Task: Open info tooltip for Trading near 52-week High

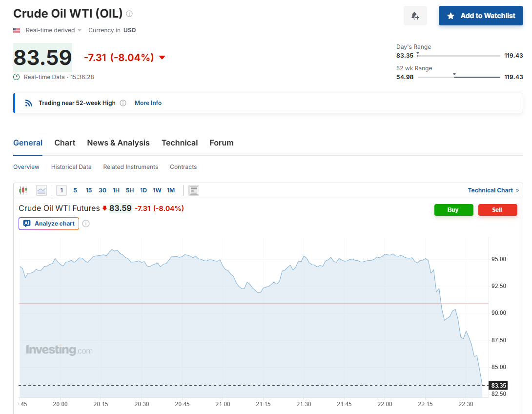Action: (x=123, y=103)
